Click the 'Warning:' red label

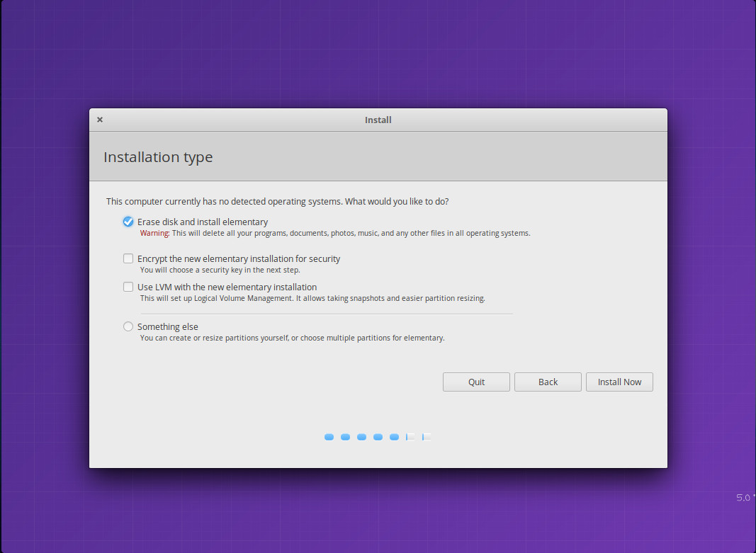(154, 233)
